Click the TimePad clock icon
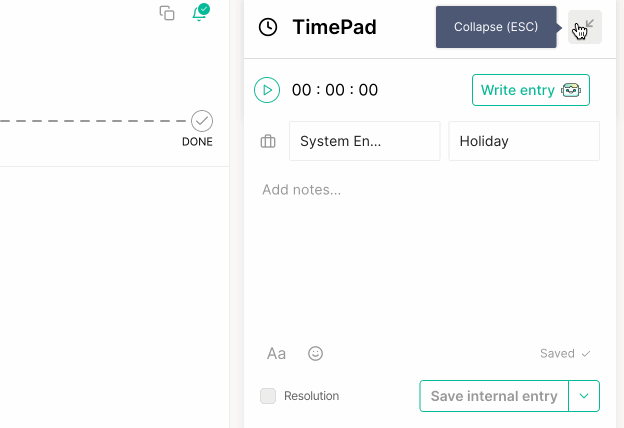The image size is (624, 428). pyautogui.click(x=268, y=27)
